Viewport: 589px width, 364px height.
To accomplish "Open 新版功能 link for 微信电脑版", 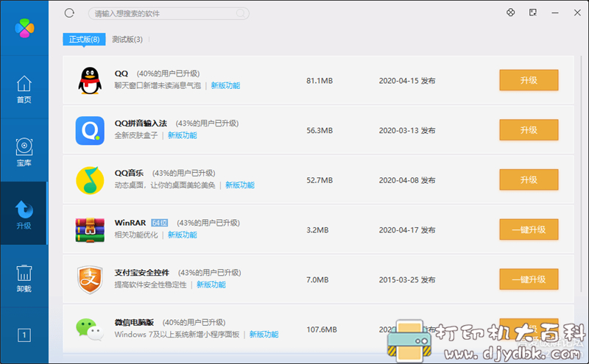I will (264, 335).
